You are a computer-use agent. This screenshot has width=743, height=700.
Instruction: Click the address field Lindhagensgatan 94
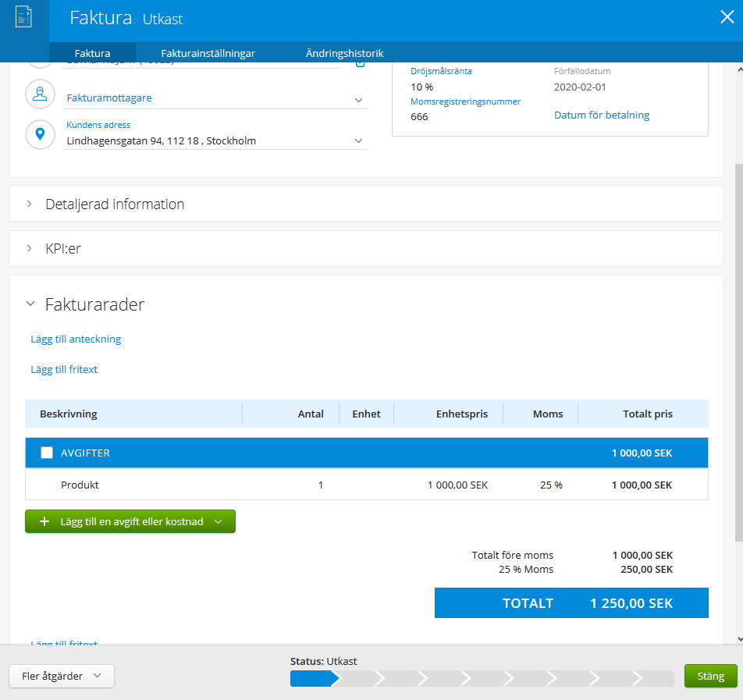click(x=215, y=140)
